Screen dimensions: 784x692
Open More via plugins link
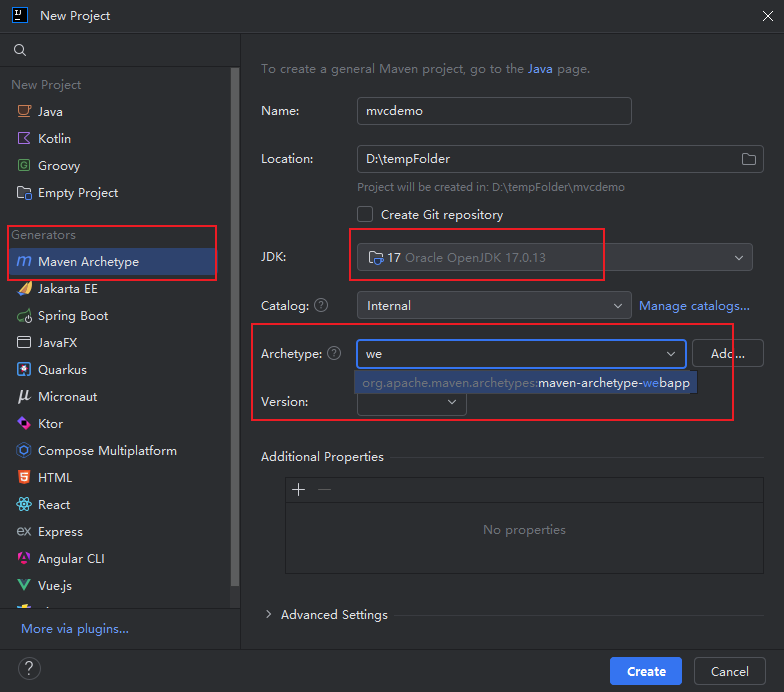75,628
